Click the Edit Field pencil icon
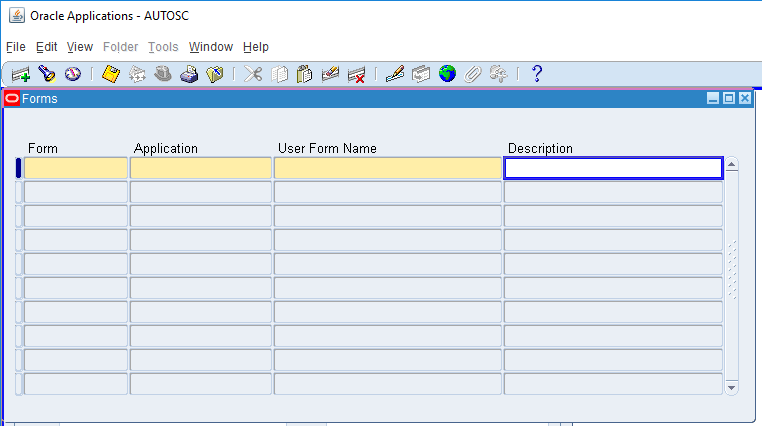This screenshot has height=426, width=762. pos(395,74)
